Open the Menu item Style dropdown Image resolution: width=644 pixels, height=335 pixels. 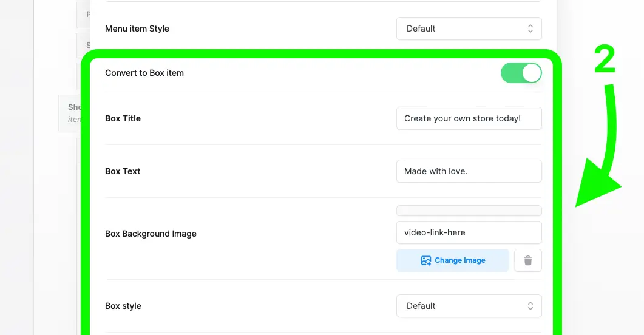(x=469, y=29)
